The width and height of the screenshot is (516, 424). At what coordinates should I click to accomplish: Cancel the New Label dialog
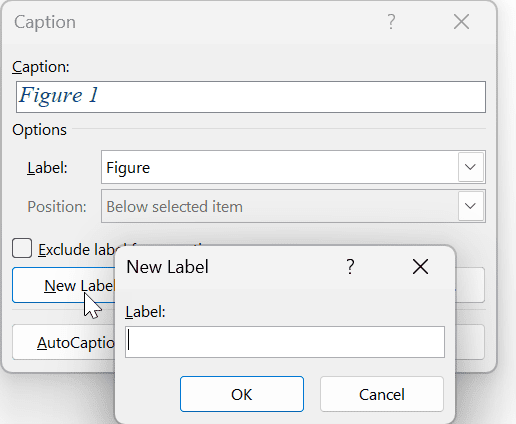[382, 394]
